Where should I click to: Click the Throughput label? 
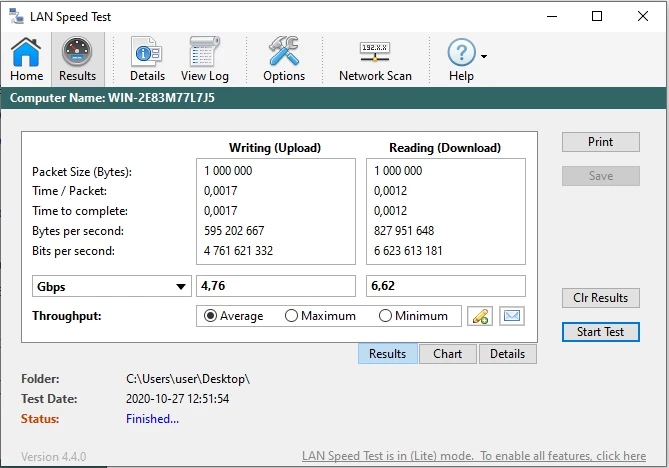(67, 316)
